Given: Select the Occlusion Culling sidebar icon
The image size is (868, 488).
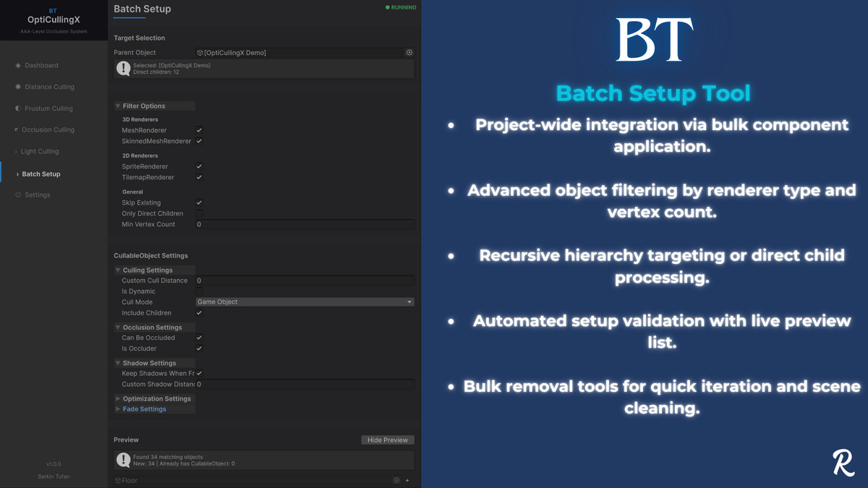Looking at the screenshot, I should (17, 129).
